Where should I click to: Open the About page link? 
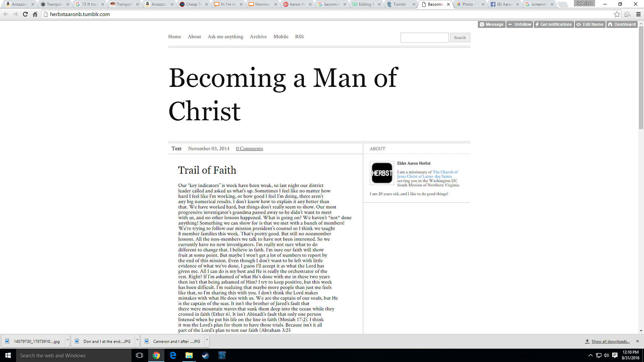click(194, 37)
